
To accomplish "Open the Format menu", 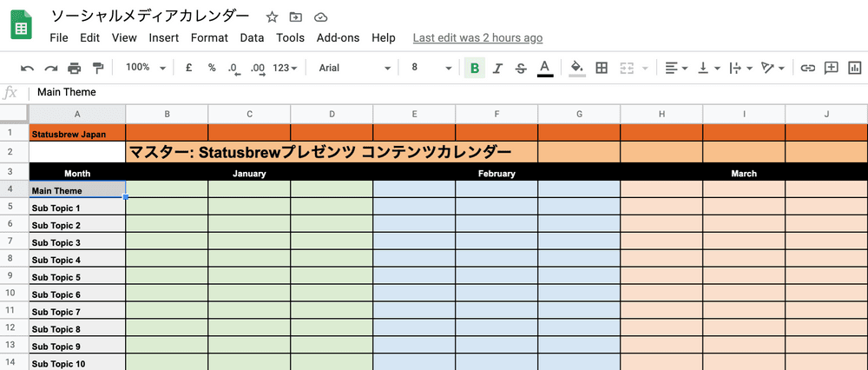I will [x=209, y=37].
